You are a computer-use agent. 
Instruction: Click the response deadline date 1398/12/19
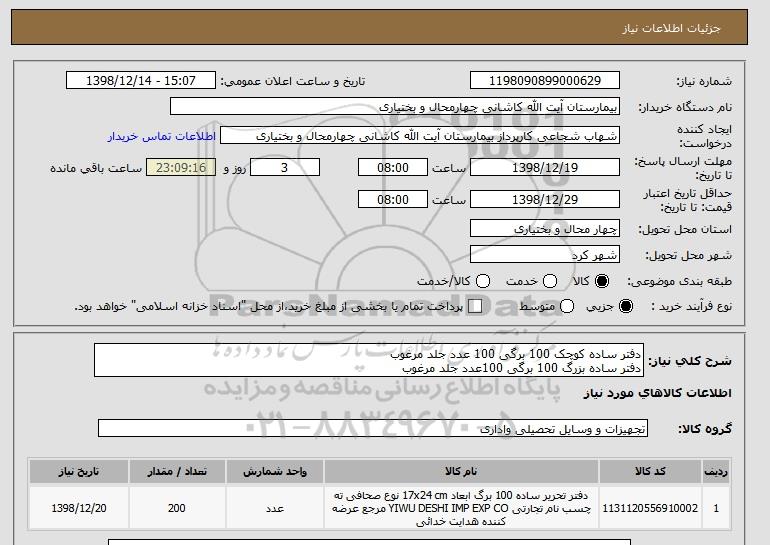545,167
